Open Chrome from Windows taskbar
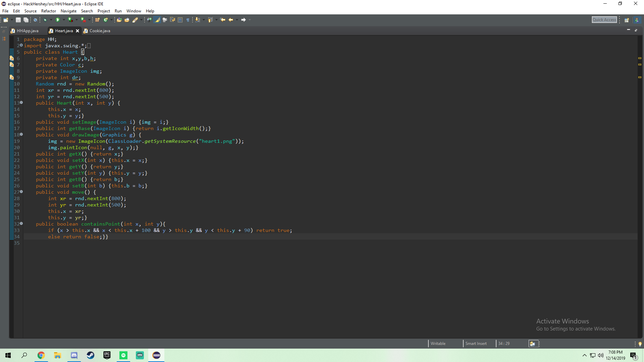This screenshot has height=362, width=644. [41, 355]
